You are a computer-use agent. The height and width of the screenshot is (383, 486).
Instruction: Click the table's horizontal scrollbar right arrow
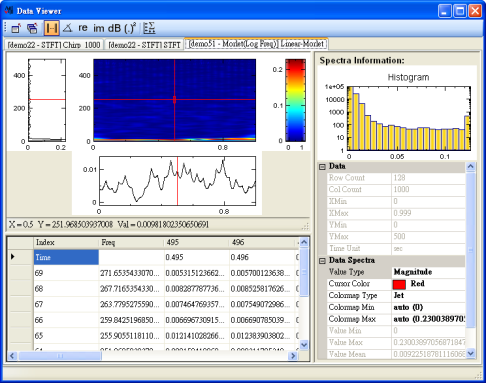point(293,356)
